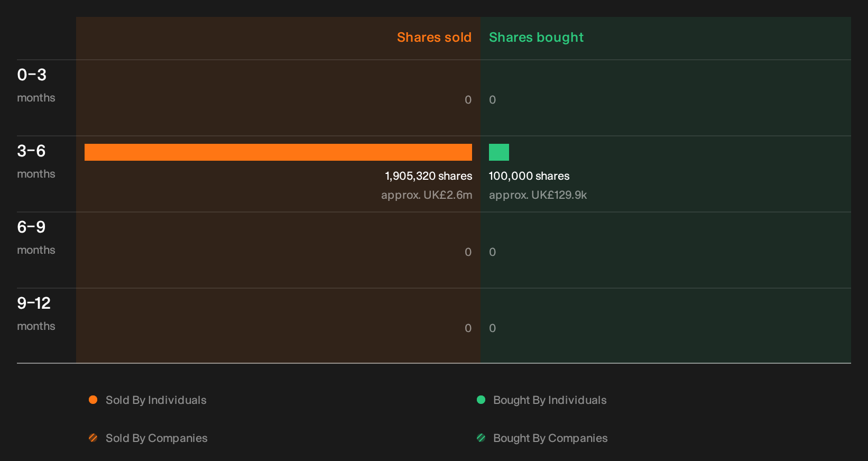
Task: Click sold zero value in 9-12 months row
Action: (x=468, y=328)
